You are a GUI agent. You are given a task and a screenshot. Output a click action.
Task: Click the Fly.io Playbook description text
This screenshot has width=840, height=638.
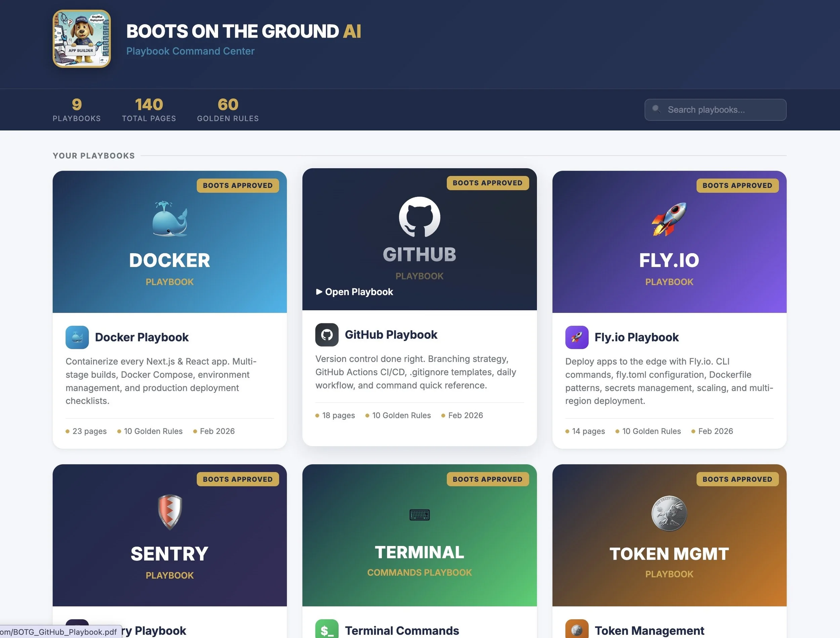tap(669, 381)
